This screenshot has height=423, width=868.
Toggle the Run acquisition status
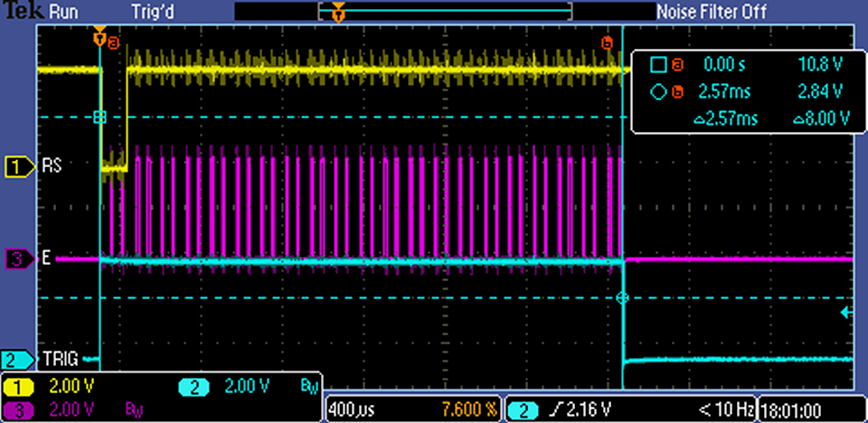pos(62,12)
